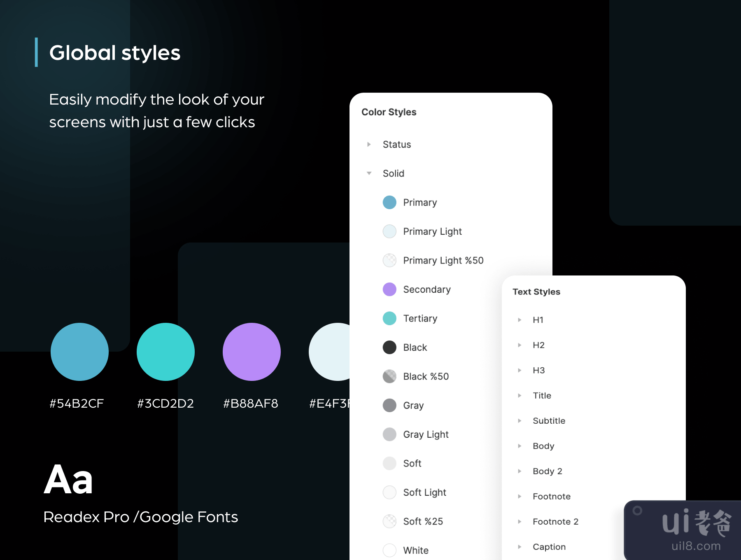The image size is (741, 560).
Task: Open the Body 2 text style
Action: 547,471
